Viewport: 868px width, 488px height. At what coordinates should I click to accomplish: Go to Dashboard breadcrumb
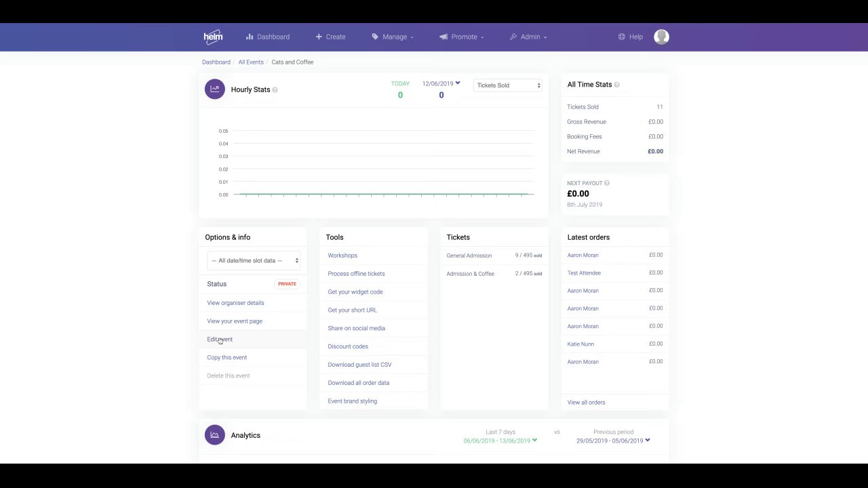216,62
